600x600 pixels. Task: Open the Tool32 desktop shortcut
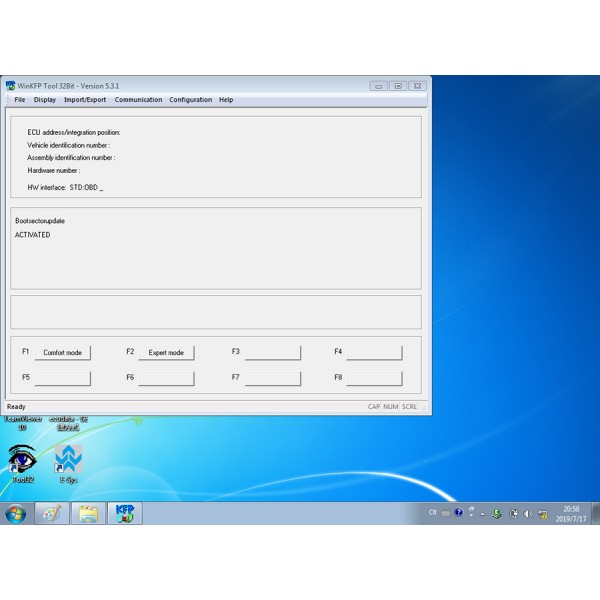[x=23, y=463]
